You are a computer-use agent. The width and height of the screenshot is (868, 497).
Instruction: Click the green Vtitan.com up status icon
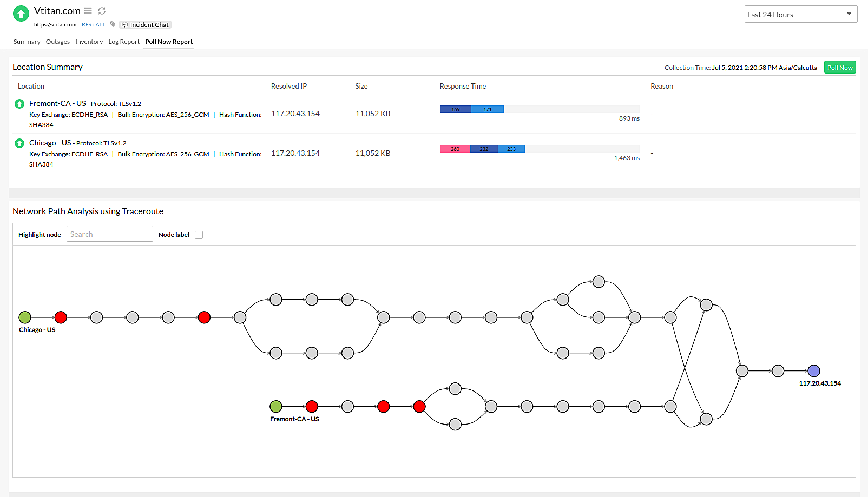click(21, 14)
